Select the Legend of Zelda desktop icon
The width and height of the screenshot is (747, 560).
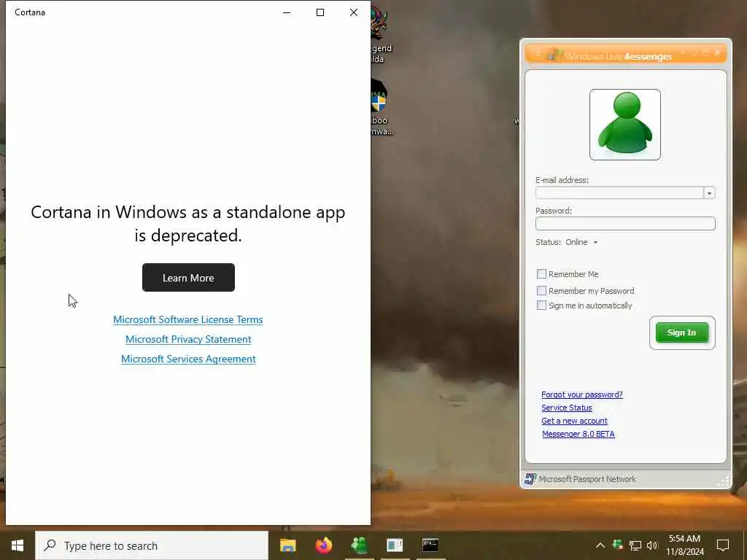380,36
